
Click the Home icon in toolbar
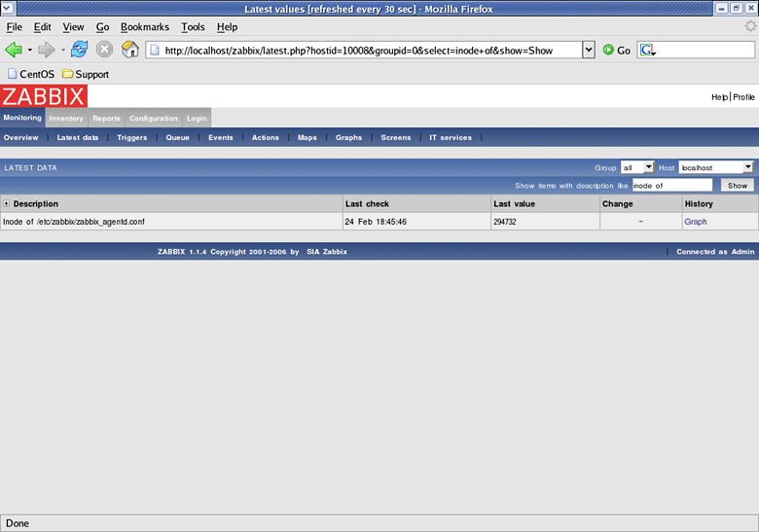click(129, 50)
